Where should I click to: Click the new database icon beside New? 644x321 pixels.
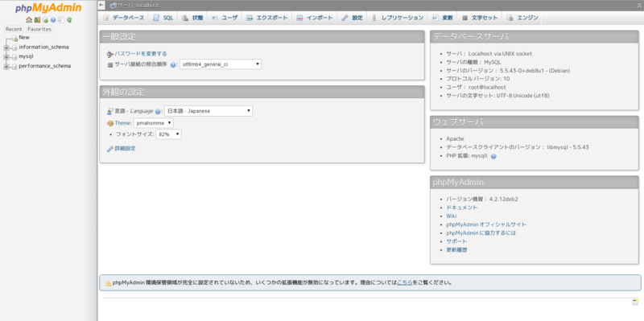tap(14, 38)
